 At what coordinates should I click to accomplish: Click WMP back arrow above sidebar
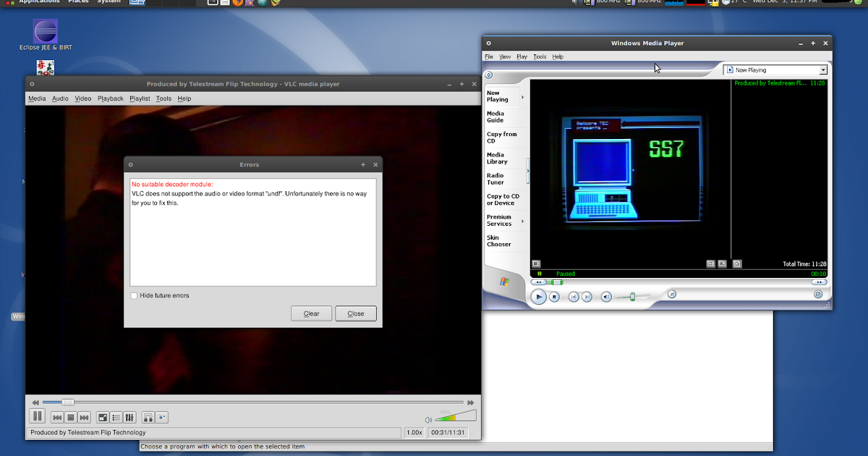(x=488, y=75)
